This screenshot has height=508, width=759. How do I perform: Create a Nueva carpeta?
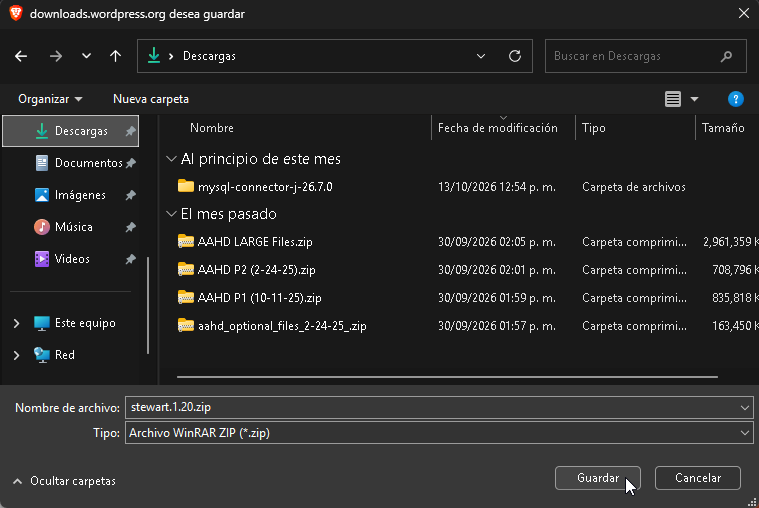(x=151, y=99)
